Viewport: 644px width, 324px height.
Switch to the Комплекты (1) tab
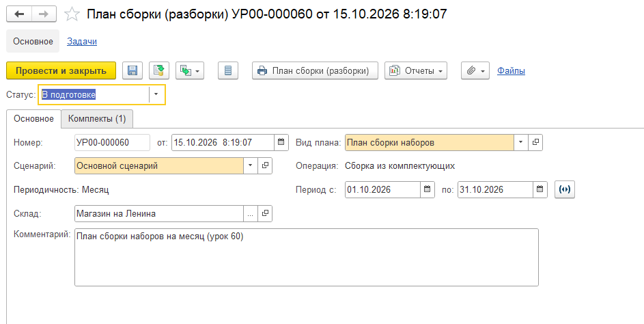(97, 118)
